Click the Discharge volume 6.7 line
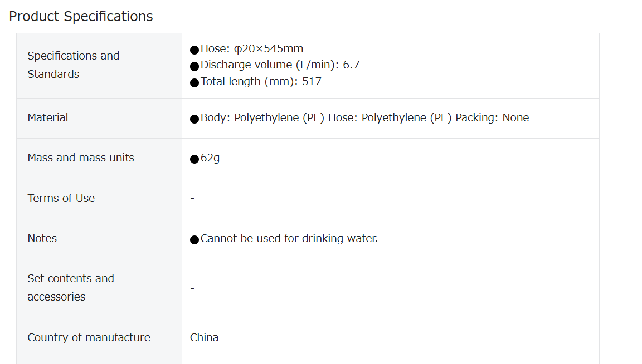 [280, 65]
